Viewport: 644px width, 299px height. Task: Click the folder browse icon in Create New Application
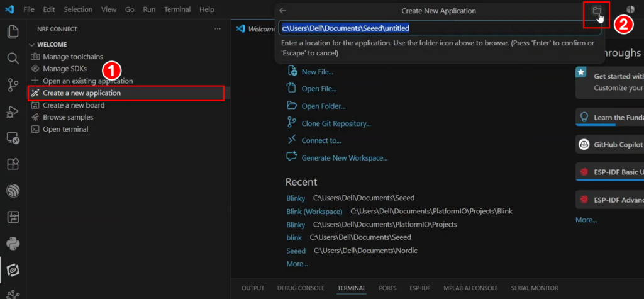[x=596, y=11]
